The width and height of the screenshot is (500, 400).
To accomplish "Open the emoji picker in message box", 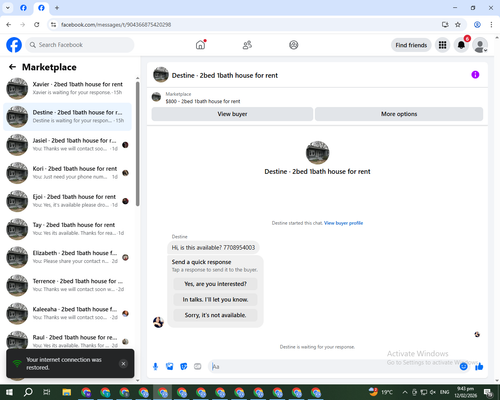I will (x=463, y=367).
